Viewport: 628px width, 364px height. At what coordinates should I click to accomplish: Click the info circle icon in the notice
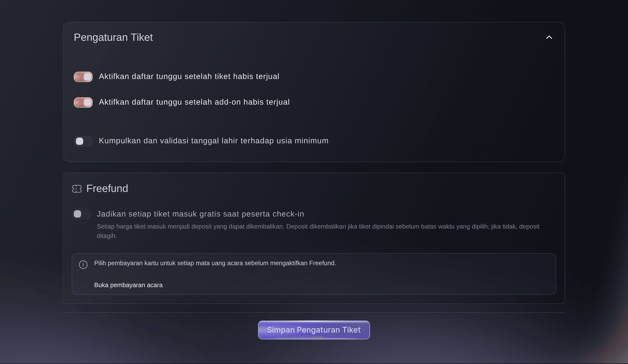coord(83,265)
